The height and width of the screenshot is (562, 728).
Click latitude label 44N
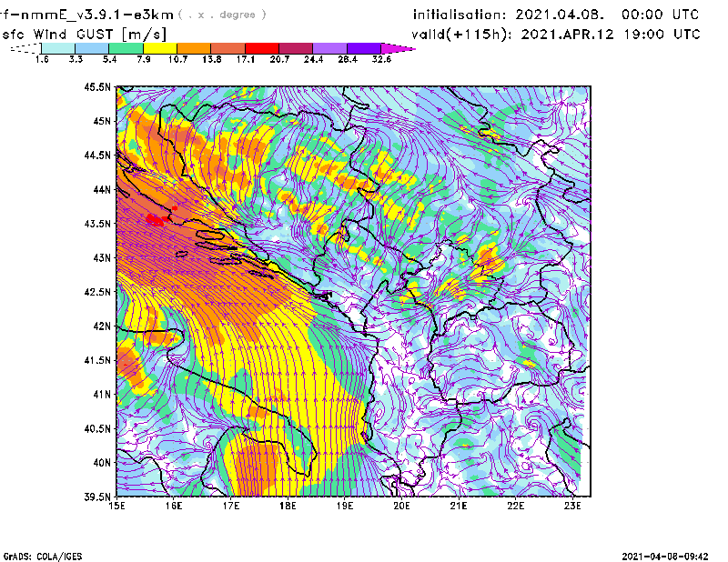coord(102,189)
